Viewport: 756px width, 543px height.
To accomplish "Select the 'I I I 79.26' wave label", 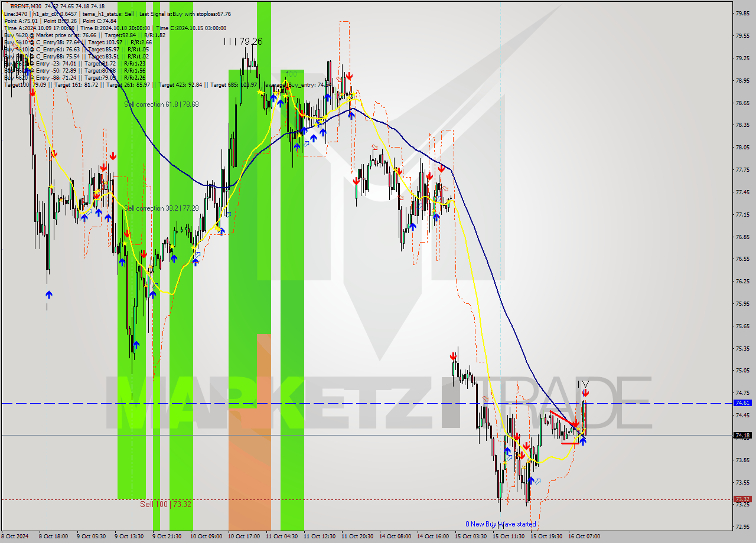I will click(243, 41).
